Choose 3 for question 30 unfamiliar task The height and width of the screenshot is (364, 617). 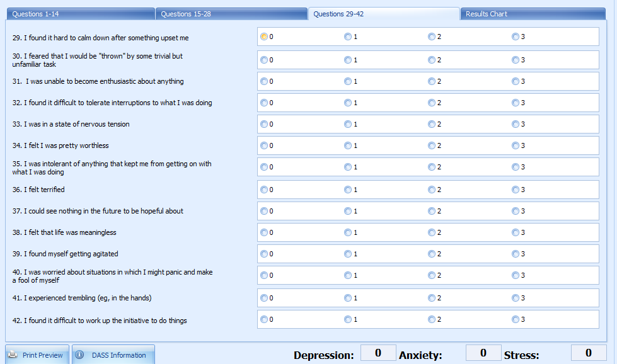[515, 60]
